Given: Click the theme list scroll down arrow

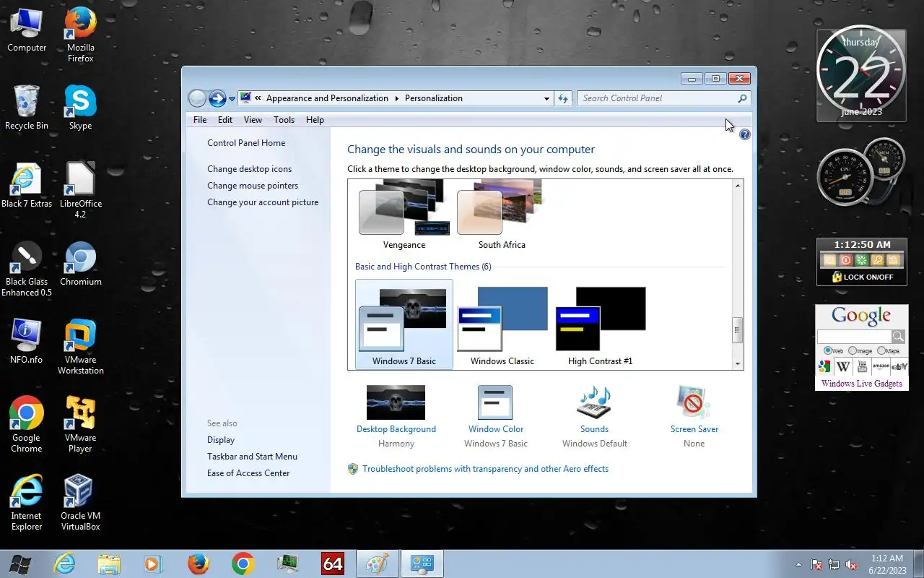Looking at the screenshot, I should click(x=737, y=363).
